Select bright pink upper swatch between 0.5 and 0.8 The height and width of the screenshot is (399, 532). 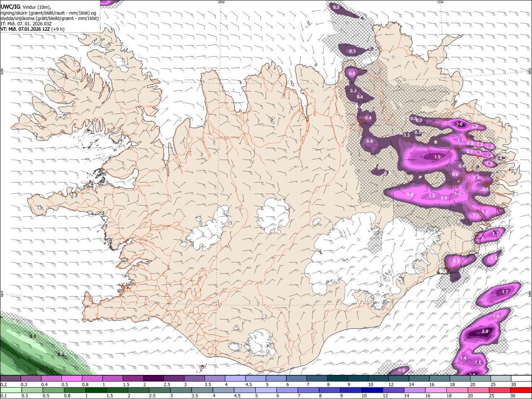coord(72,379)
